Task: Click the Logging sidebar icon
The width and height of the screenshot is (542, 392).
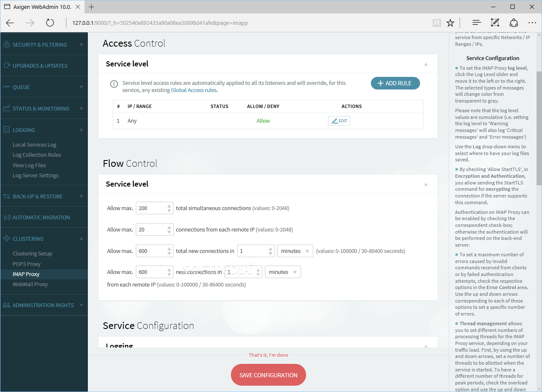Action: point(6,129)
